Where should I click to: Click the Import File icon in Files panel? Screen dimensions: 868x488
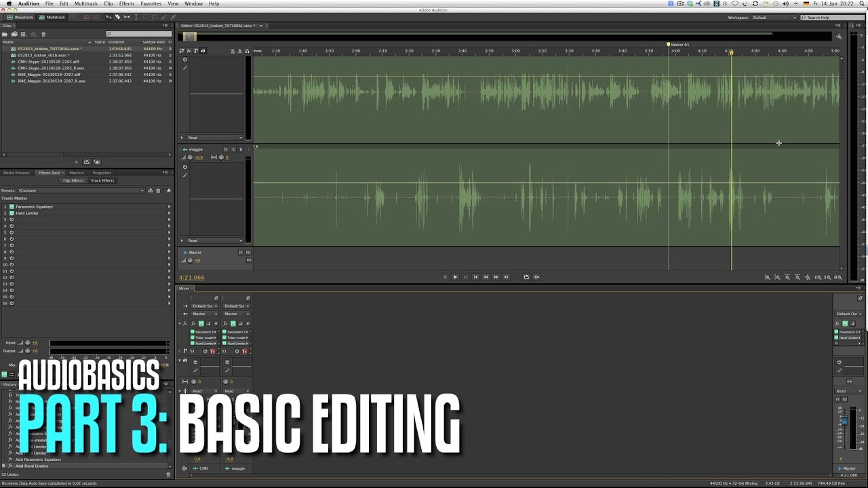tap(14, 34)
